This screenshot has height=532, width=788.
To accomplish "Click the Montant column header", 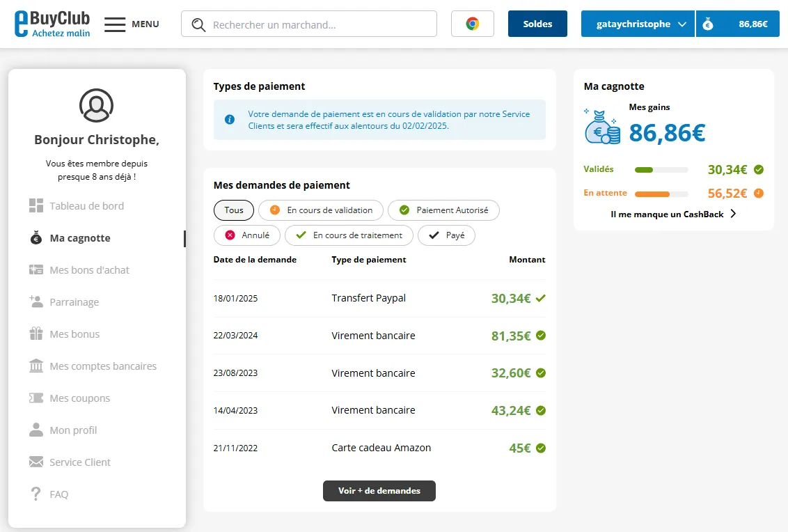I will point(527,260).
